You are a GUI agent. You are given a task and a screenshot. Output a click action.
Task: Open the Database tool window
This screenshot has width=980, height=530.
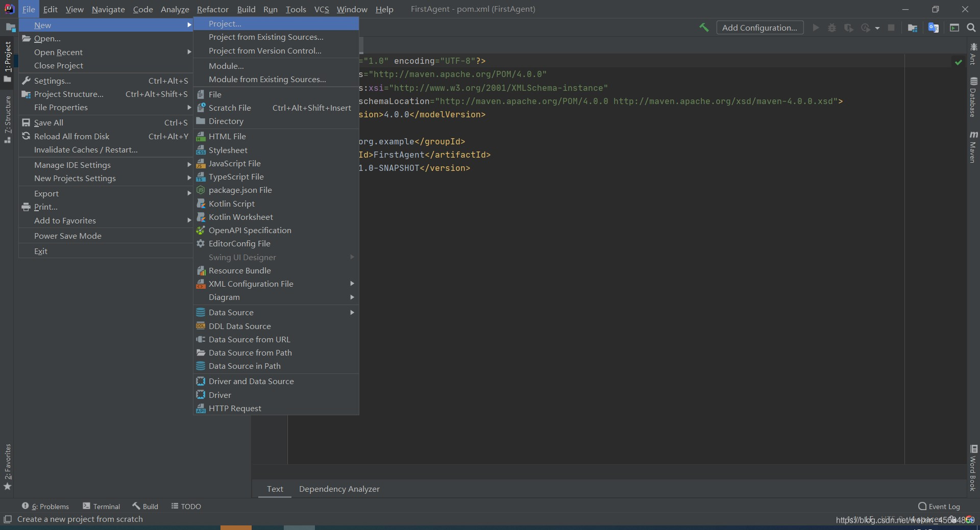(973, 97)
